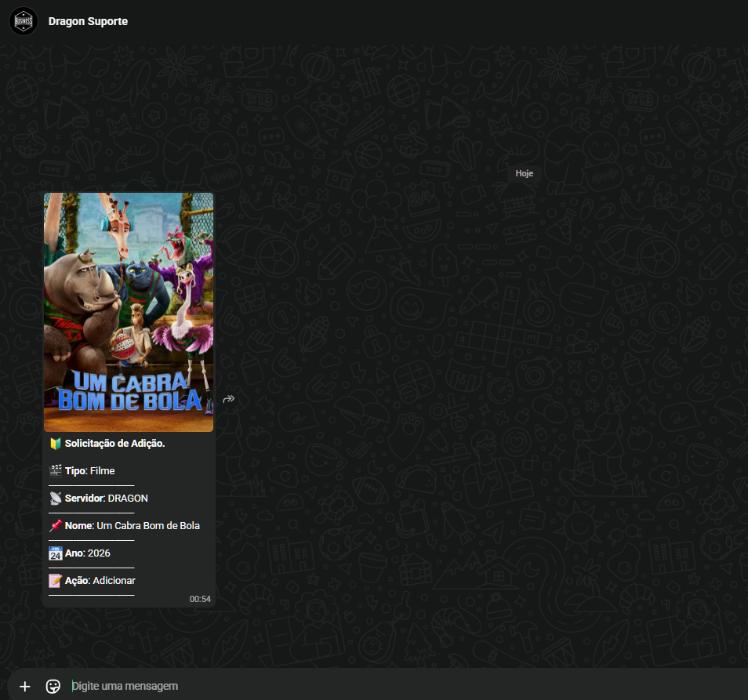The width and height of the screenshot is (748, 700).
Task: Click the calendar emoji next to Ano
Action: 56,553
